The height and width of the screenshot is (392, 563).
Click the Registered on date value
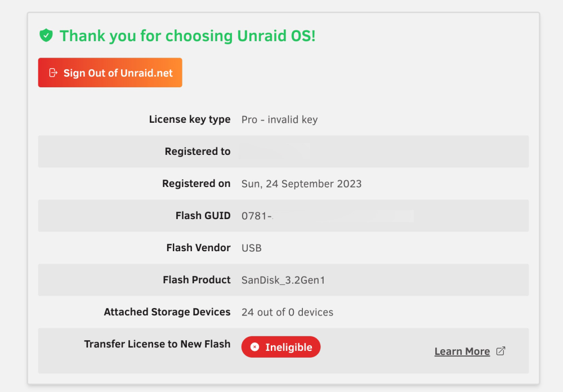click(x=301, y=184)
